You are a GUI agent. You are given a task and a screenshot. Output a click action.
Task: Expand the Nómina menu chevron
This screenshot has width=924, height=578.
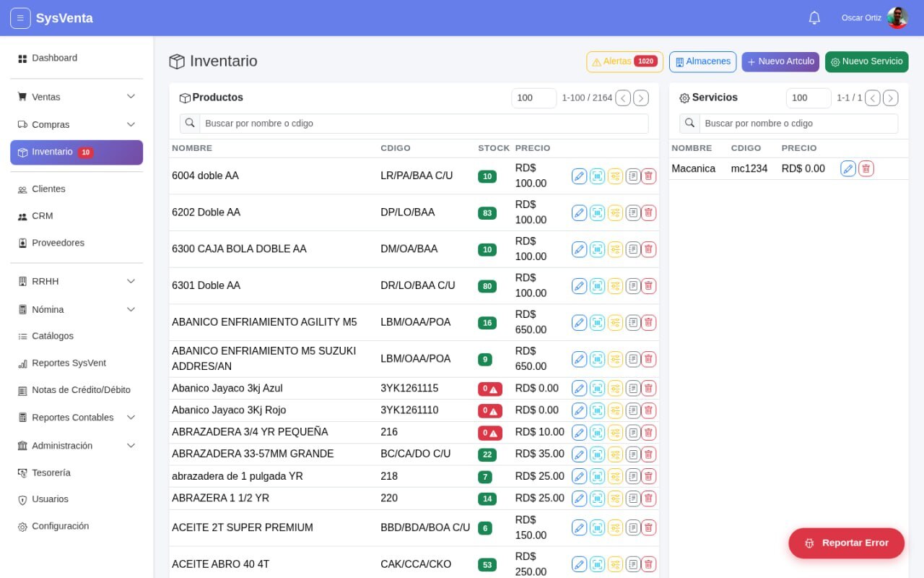click(131, 309)
